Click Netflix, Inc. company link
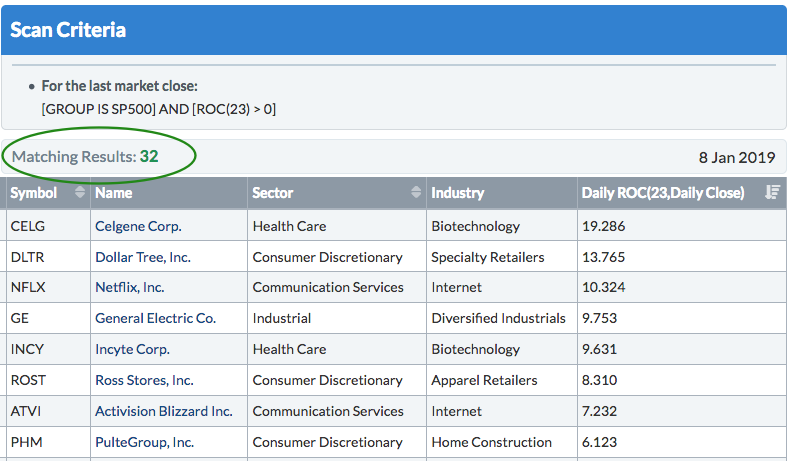The width and height of the screenshot is (795, 461). coord(129,287)
